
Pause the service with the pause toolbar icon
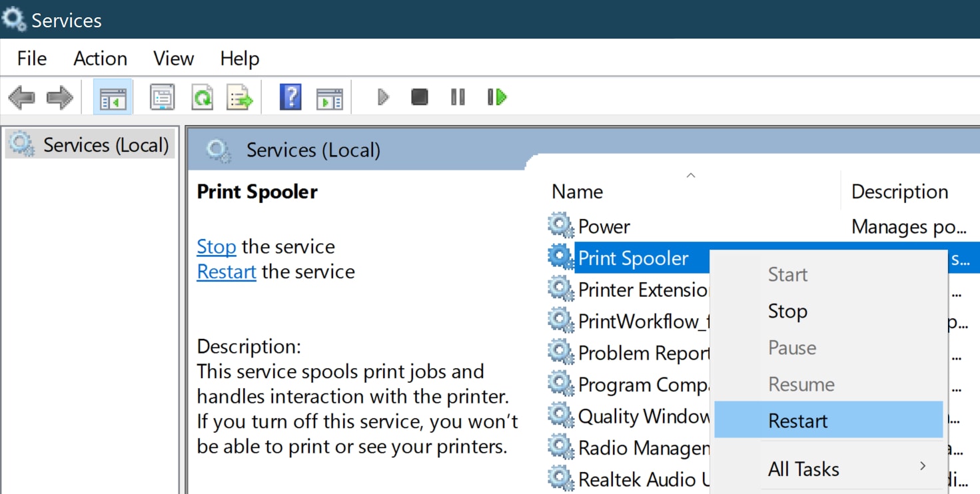(x=458, y=97)
